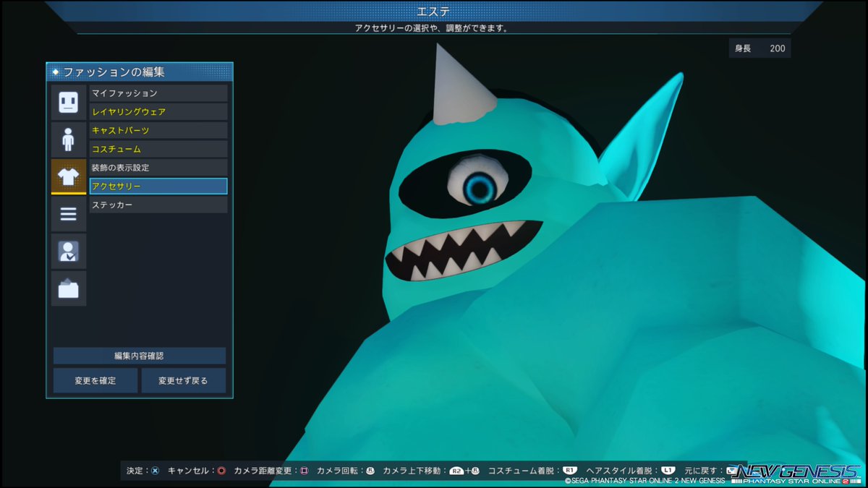Screen dimensions: 868x488
Task: Select the character portrait icon
Action: [x=69, y=252]
